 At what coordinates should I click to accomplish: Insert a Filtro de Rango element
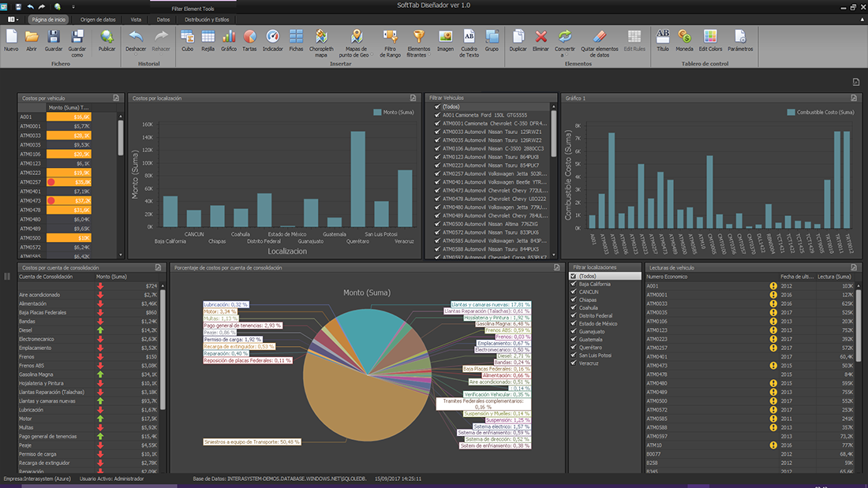pos(391,43)
